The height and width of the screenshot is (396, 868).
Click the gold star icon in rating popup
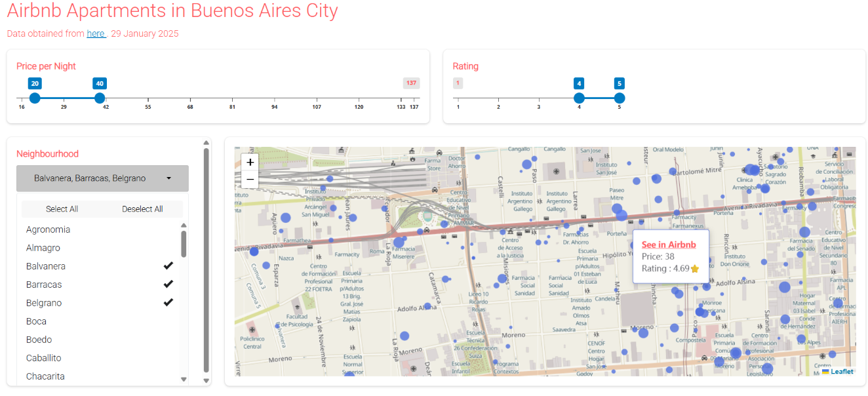point(695,269)
